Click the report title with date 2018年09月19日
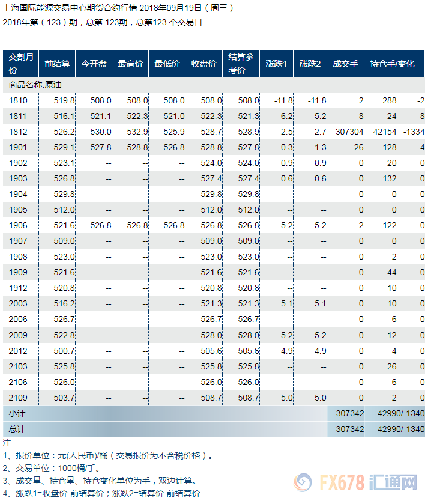The height and width of the screenshot is (504, 428). coord(118,8)
